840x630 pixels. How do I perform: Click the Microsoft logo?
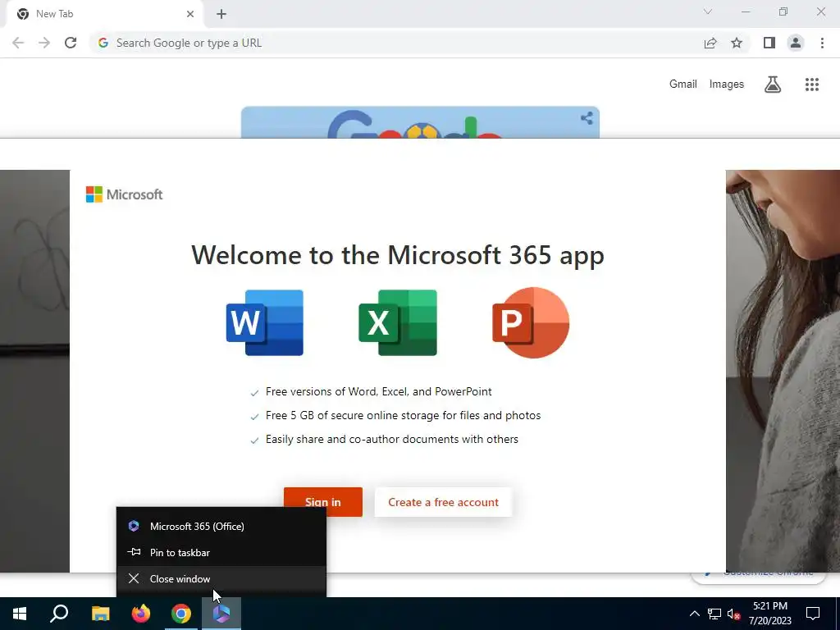(125, 194)
